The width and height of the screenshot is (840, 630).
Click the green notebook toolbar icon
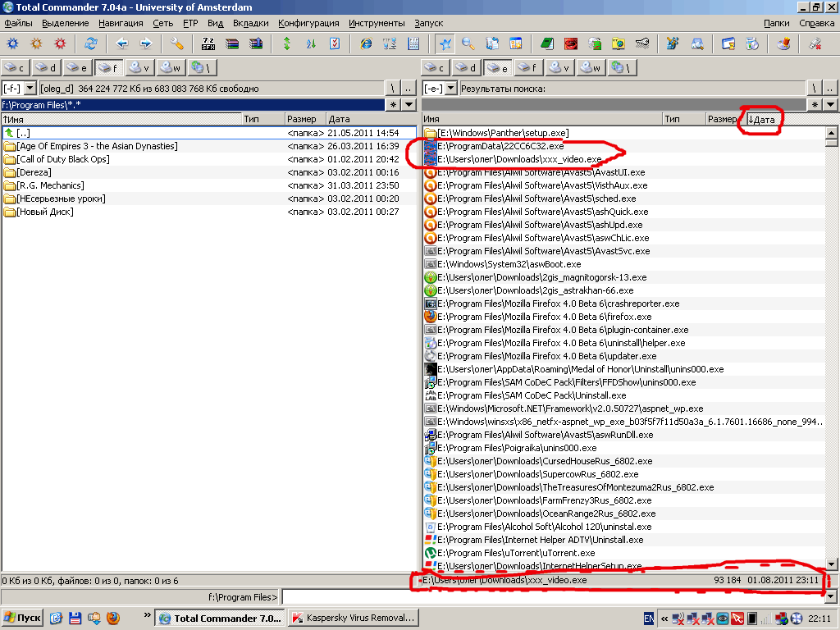(x=547, y=43)
